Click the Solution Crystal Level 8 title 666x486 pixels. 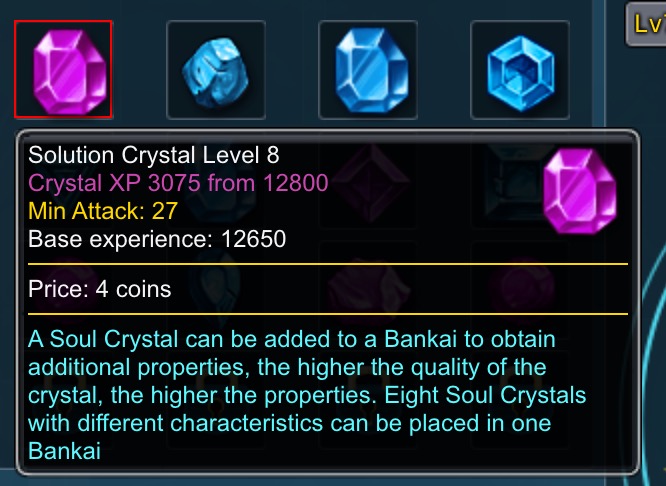(154, 155)
